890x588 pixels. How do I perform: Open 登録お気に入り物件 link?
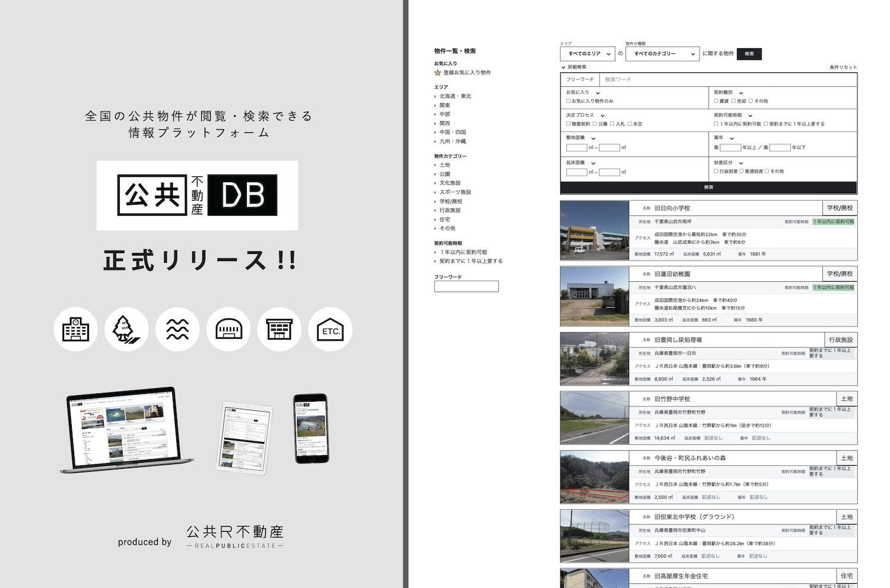(467, 73)
